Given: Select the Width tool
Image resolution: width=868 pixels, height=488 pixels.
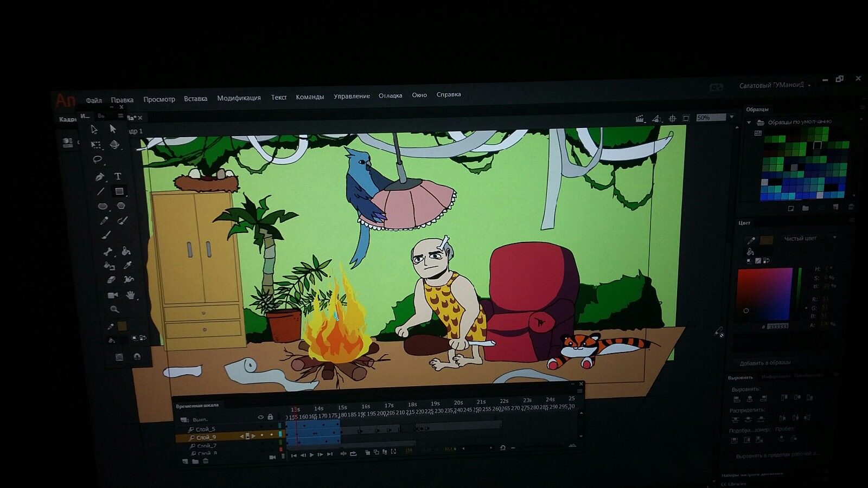Looking at the screenshot, I should pos(129,280).
